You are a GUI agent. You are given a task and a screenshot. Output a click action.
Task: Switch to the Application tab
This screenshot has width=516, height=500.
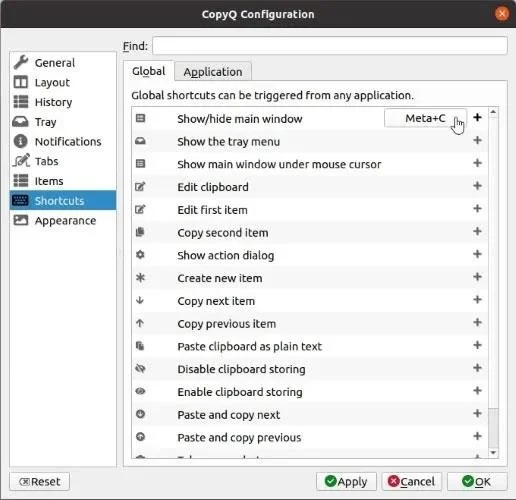point(213,71)
